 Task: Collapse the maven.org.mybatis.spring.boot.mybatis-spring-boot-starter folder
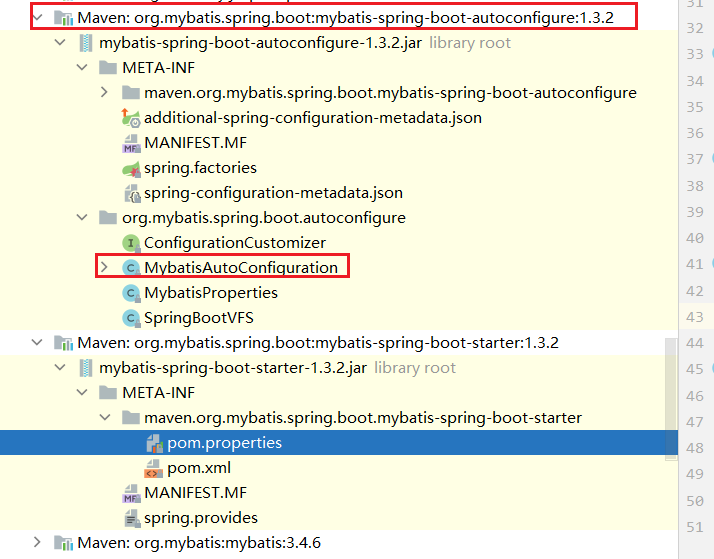[x=105, y=417]
